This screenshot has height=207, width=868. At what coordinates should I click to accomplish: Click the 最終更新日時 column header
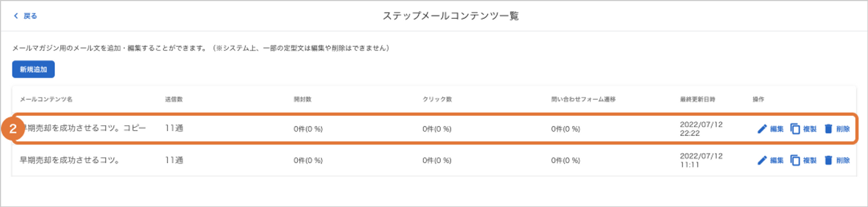(x=697, y=99)
